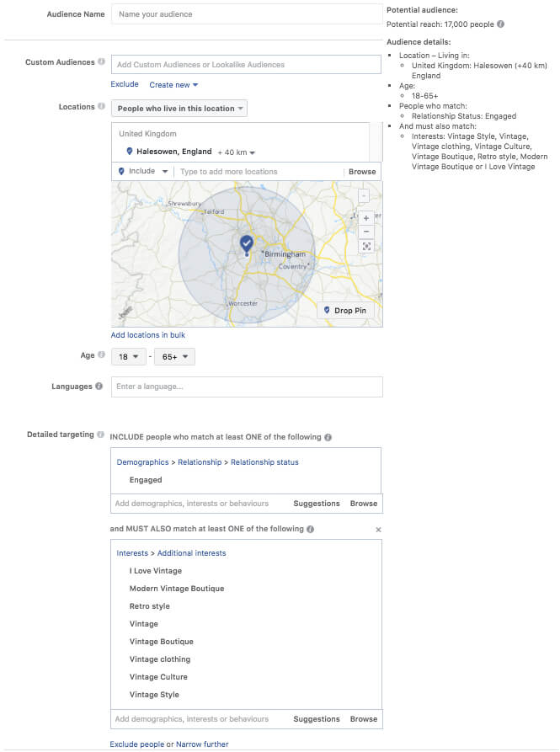Click Add locations in bulk link
This screenshot has height=752, width=560.
point(147,335)
